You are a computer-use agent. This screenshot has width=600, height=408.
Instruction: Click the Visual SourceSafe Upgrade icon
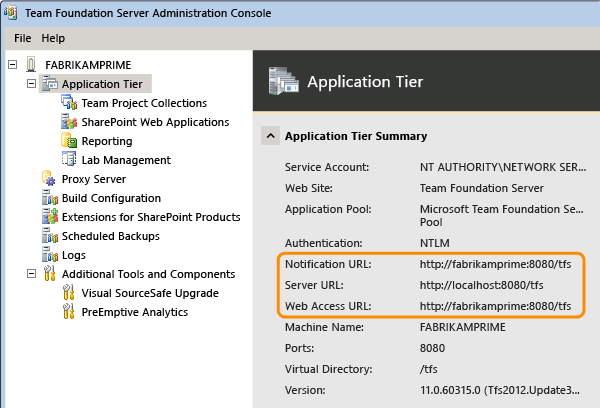(x=69, y=293)
